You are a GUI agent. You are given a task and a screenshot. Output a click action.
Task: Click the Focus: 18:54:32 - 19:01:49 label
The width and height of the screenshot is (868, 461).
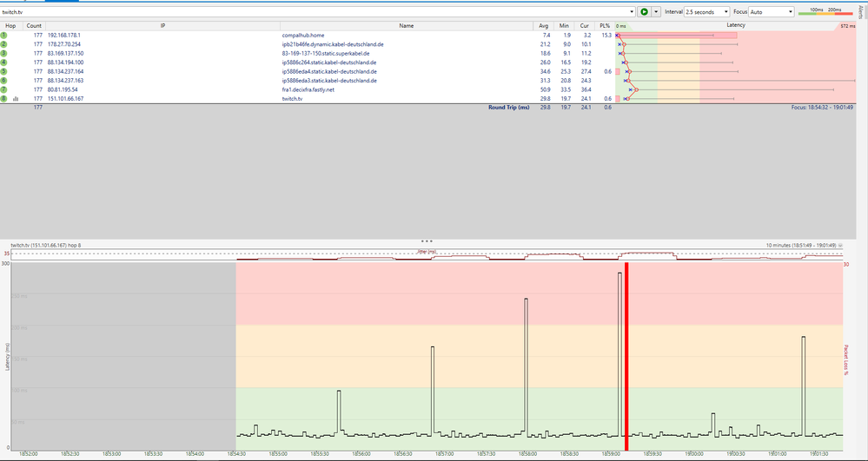[822, 108]
